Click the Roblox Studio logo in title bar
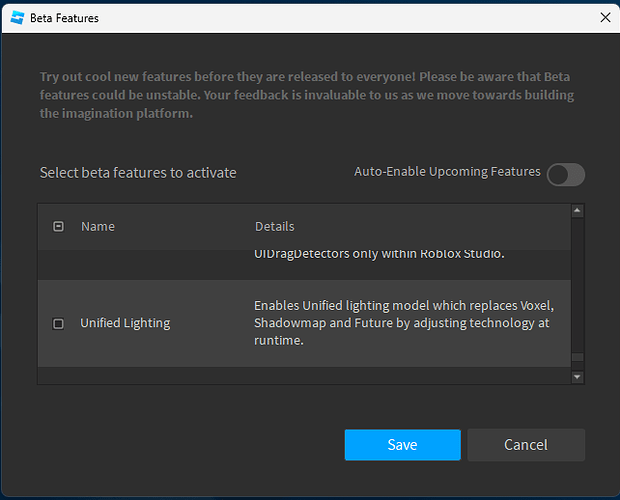This screenshot has width=620, height=500. point(17,18)
